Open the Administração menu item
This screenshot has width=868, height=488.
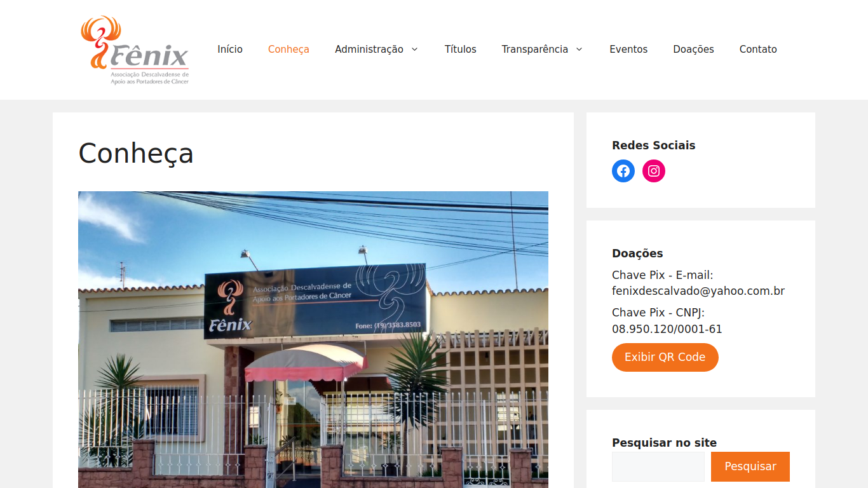pos(369,50)
